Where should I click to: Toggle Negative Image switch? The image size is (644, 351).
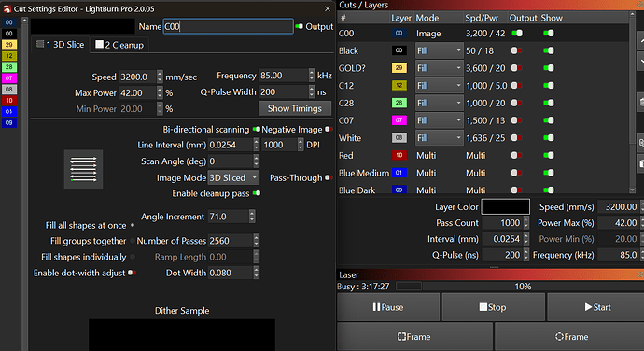329,129
